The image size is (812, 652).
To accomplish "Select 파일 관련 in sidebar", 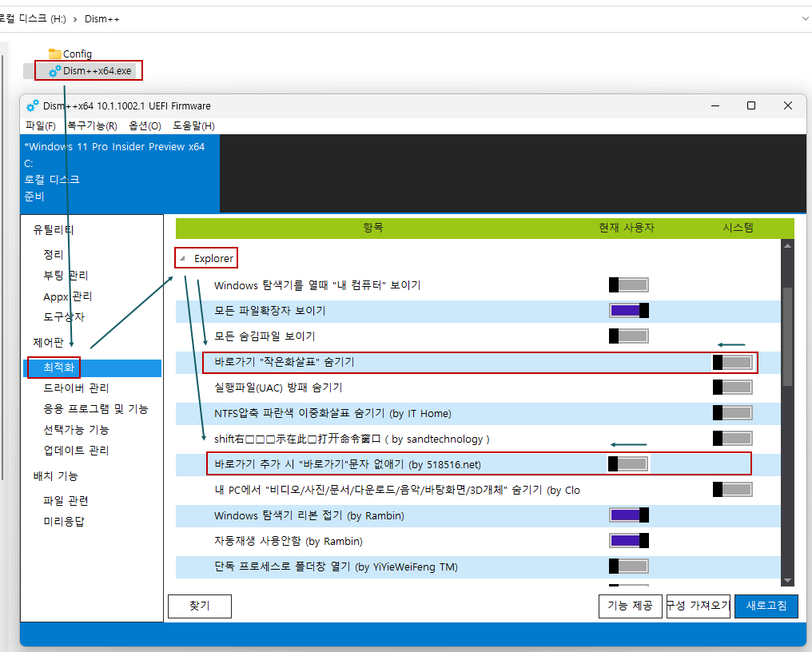I will coord(66,501).
